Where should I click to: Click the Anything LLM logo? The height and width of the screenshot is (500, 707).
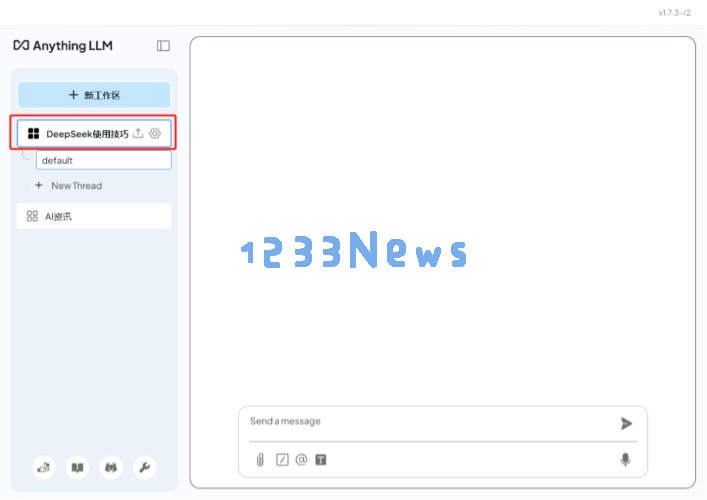click(63, 46)
